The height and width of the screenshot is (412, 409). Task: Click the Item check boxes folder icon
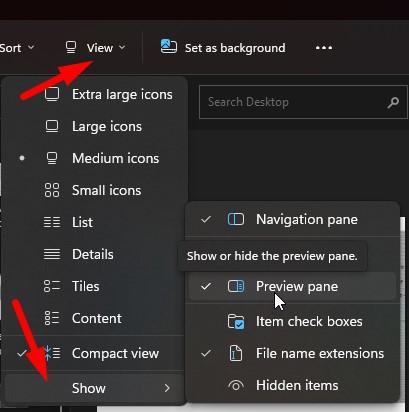click(x=236, y=322)
